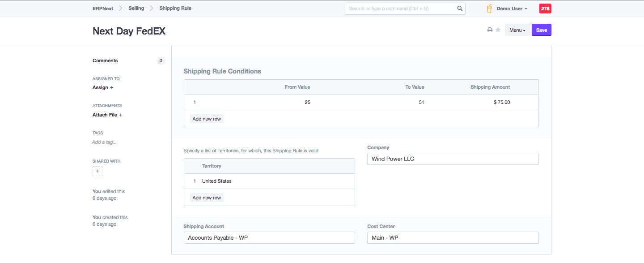Expand the Demo User account dropdown

(512, 9)
